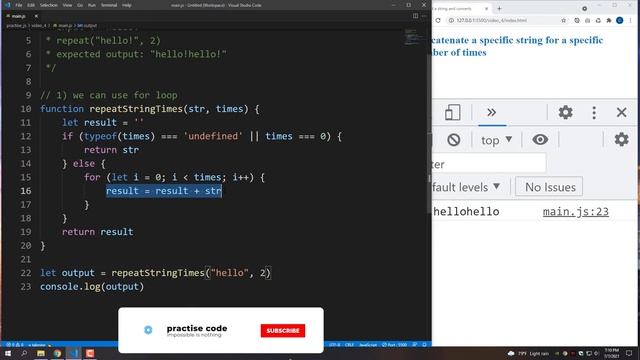Click the VS Code taskbar icon

pos(73,353)
